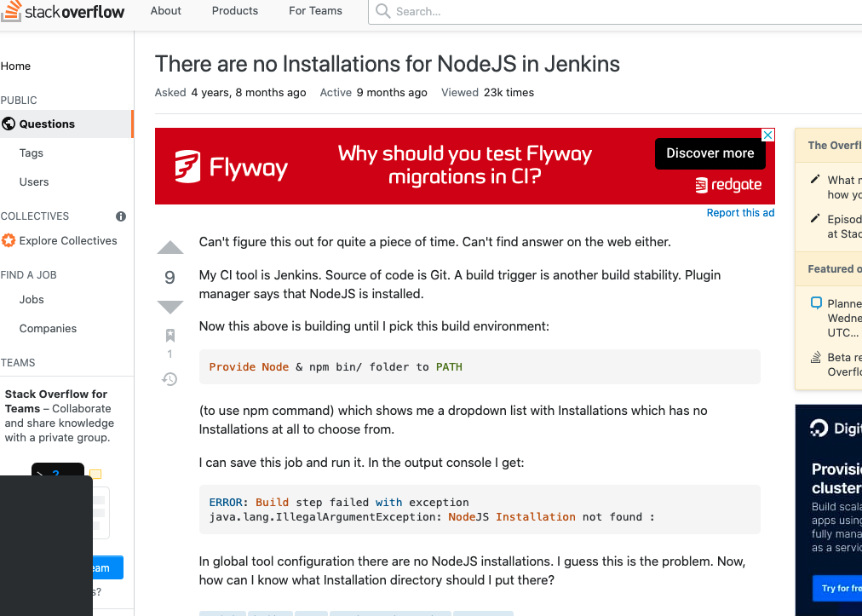
Task: Click 'Viewed 23k times' text
Action: (487, 92)
